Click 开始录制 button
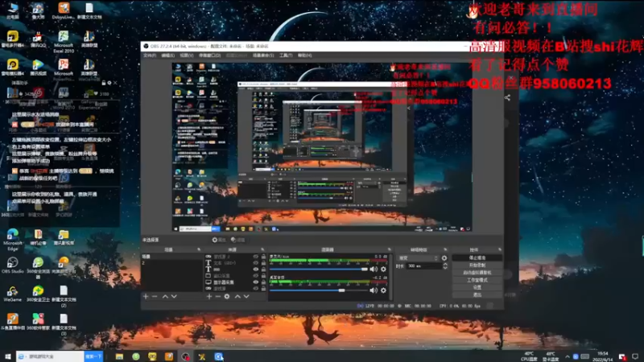This screenshot has width=644, height=362. (477, 265)
